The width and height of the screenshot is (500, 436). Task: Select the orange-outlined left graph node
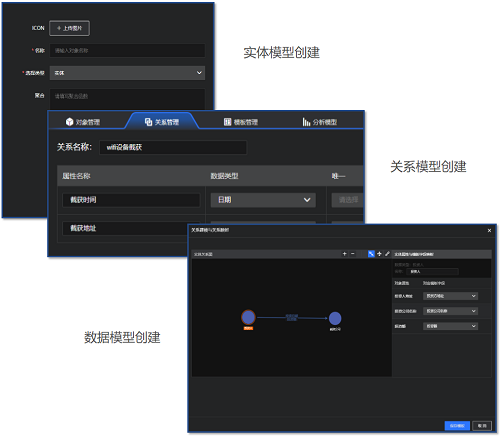[x=248, y=317]
